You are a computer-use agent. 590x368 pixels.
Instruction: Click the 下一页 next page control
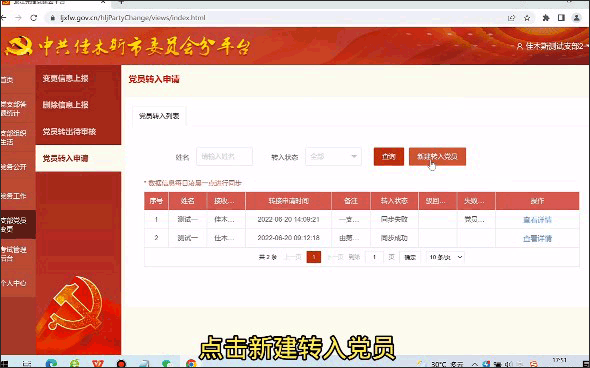point(335,257)
